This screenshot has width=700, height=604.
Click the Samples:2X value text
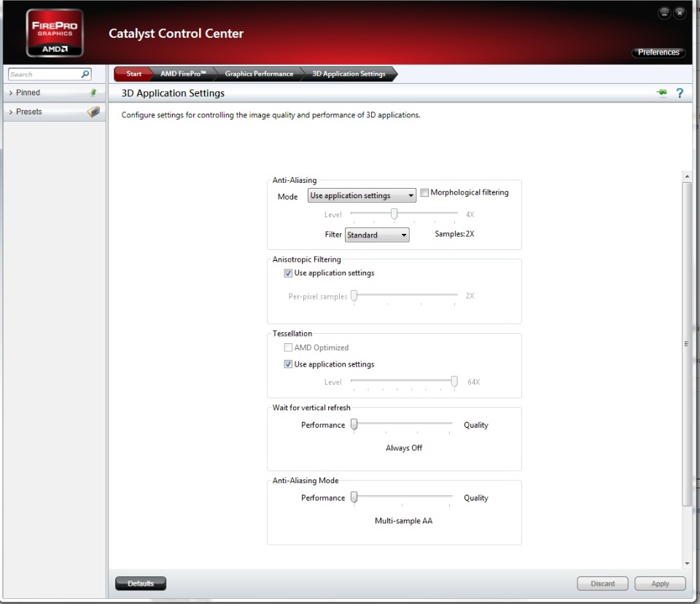pos(454,234)
